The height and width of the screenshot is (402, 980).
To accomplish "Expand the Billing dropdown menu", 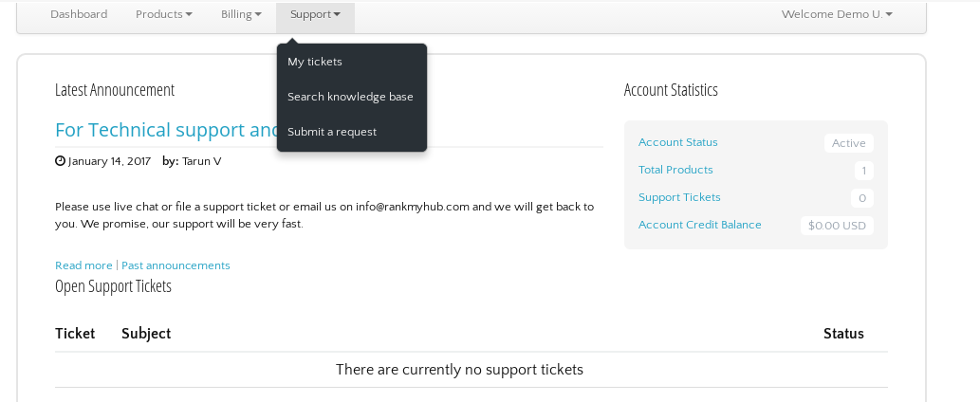I will (x=241, y=14).
